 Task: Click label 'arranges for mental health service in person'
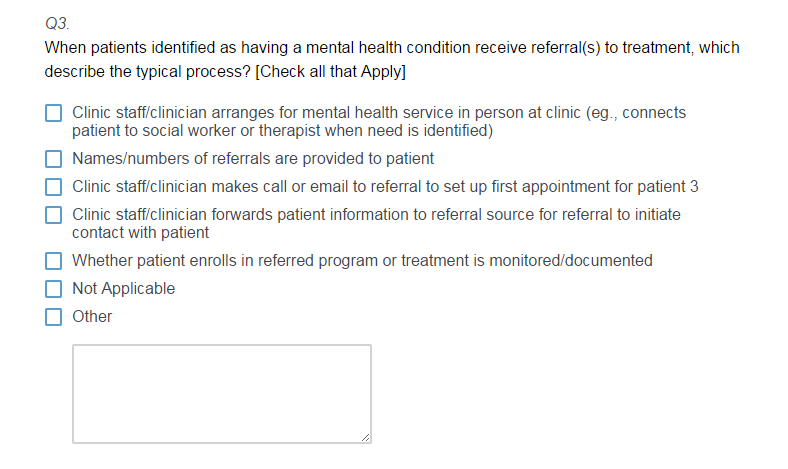pyautogui.click(x=378, y=113)
